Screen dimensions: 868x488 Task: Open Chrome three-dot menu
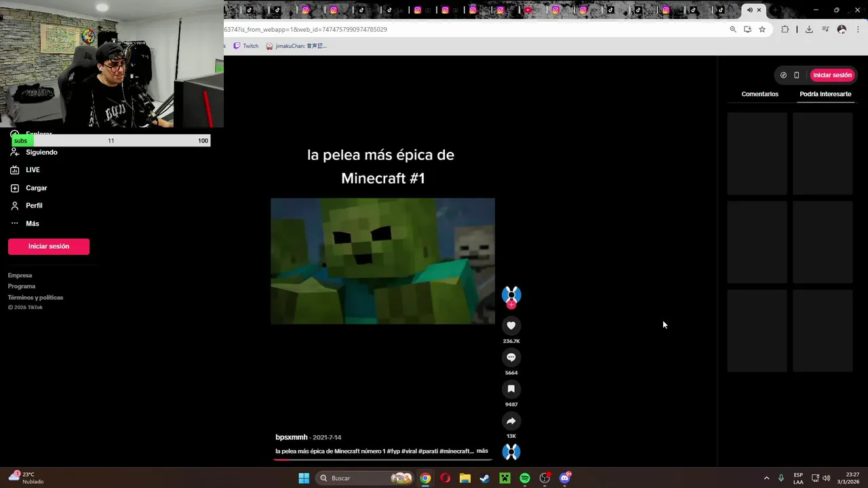click(x=858, y=29)
